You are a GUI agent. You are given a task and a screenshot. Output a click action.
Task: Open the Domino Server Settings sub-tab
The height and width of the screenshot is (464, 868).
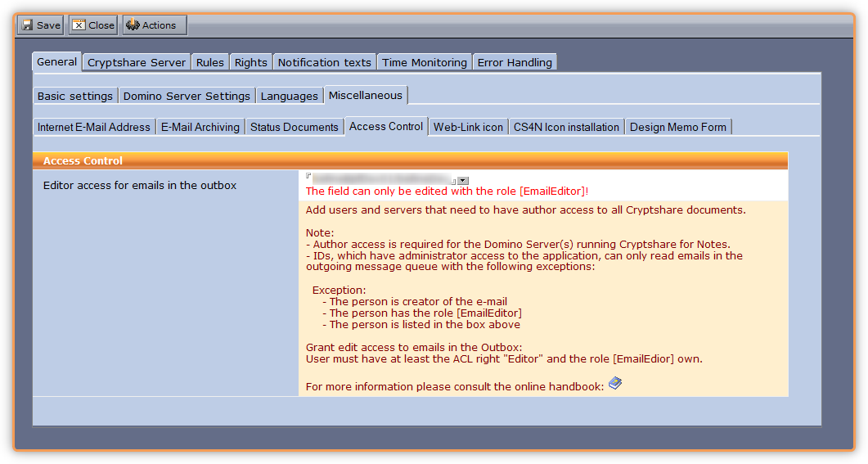pyautogui.click(x=187, y=96)
